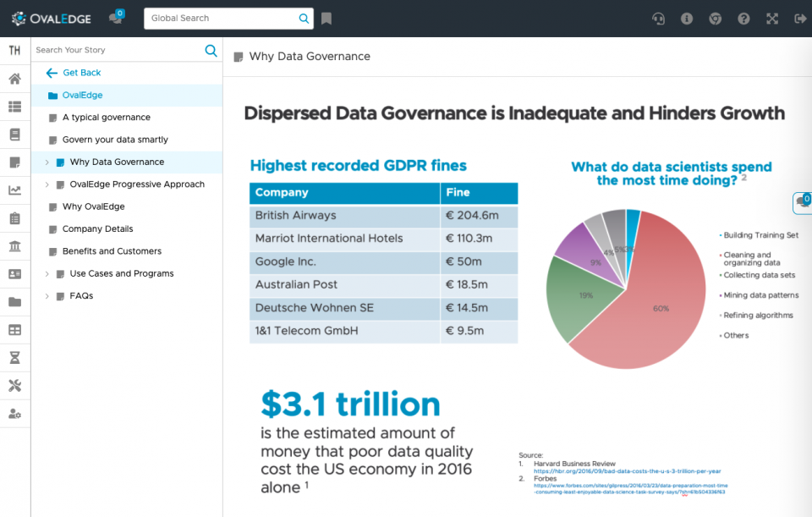Image resolution: width=812 pixels, height=517 pixels.
Task: Open the folder sidebar icon
Action: click(14, 302)
